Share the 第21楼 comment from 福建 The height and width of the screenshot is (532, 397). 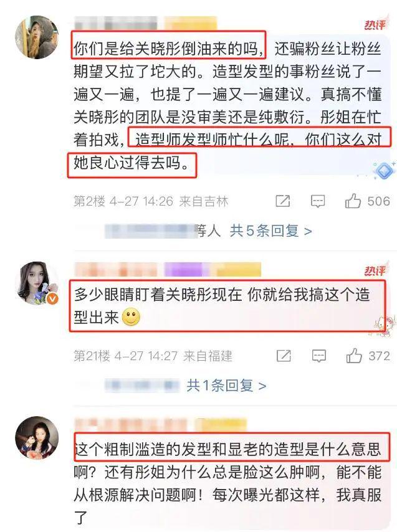[x=284, y=356]
